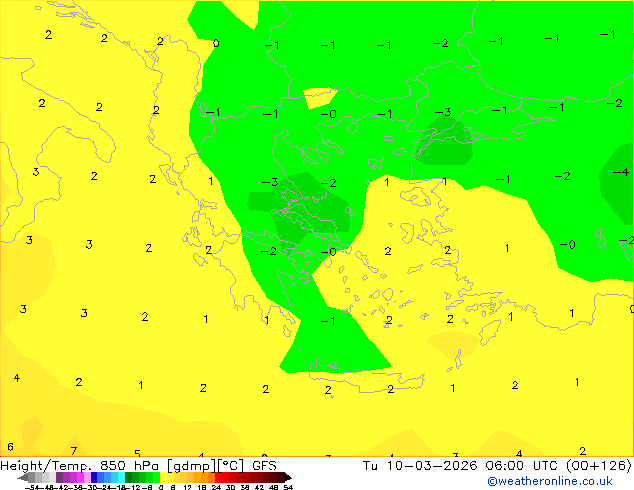Click the '6' temperature value on the map
The image size is (634, 490).
click(10, 447)
